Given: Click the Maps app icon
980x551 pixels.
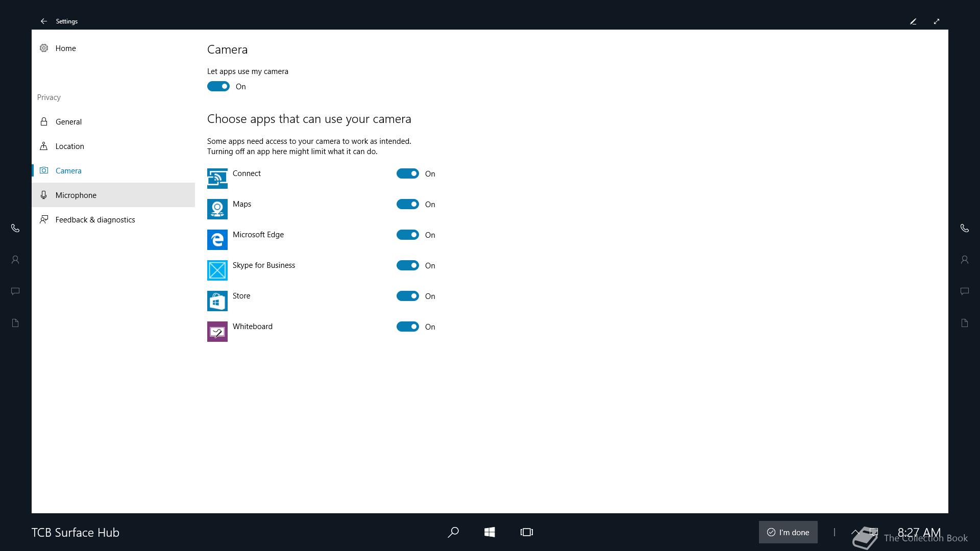Looking at the screenshot, I should [x=217, y=209].
